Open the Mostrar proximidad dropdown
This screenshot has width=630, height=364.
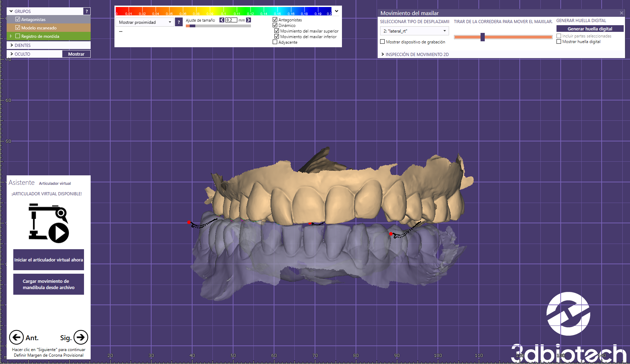point(145,22)
